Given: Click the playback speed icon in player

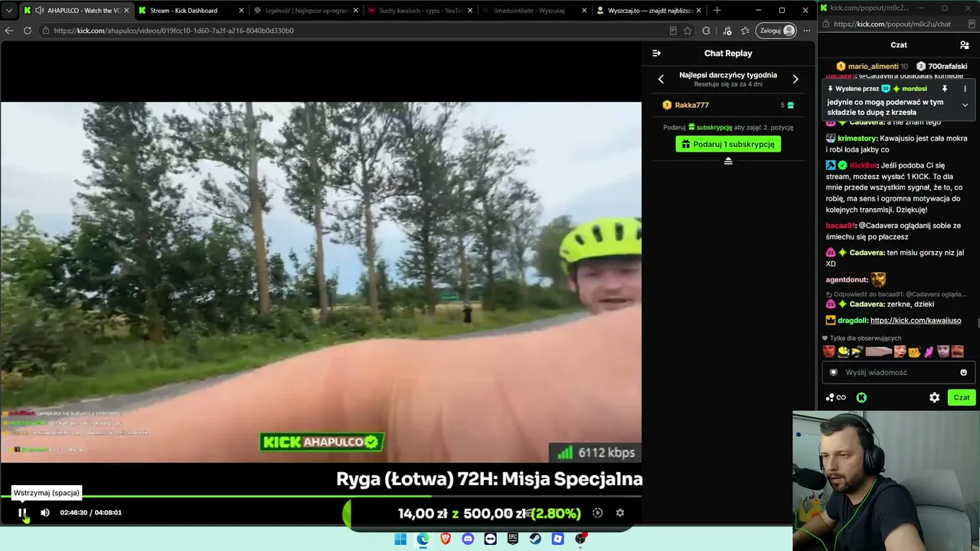Looking at the screenshot, I should tap(598, 513).
